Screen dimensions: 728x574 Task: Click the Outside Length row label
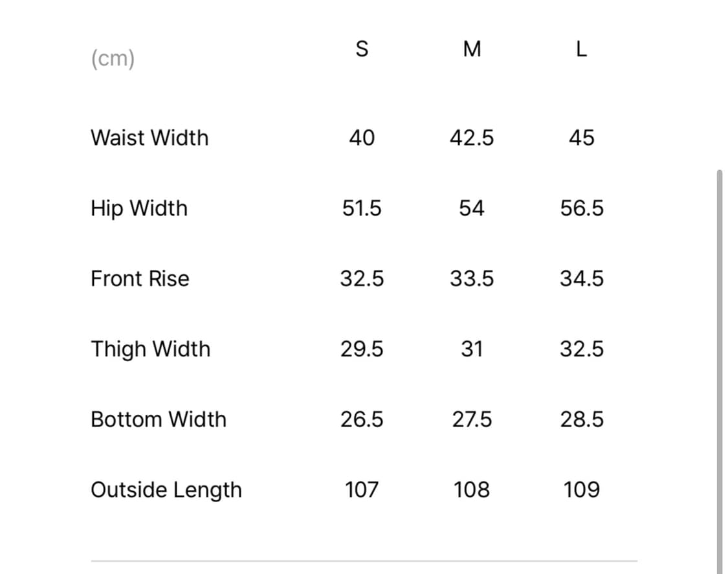pyautogui.click(x=166, y=490)
